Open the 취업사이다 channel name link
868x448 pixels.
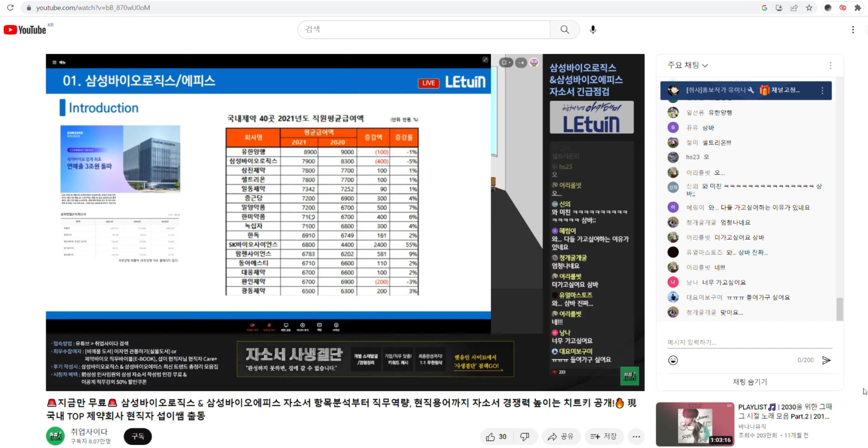pyautogui.click(x=89, y=432)
